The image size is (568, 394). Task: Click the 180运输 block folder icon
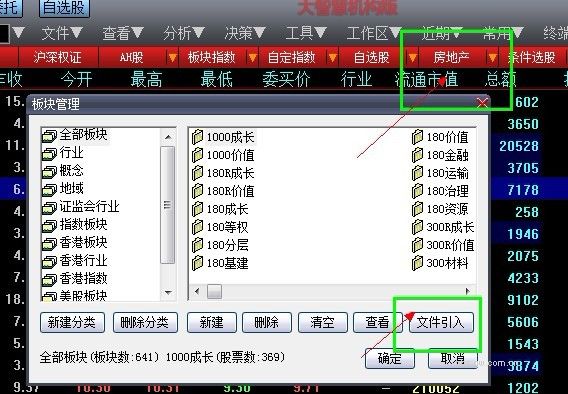tap(417, 173)
